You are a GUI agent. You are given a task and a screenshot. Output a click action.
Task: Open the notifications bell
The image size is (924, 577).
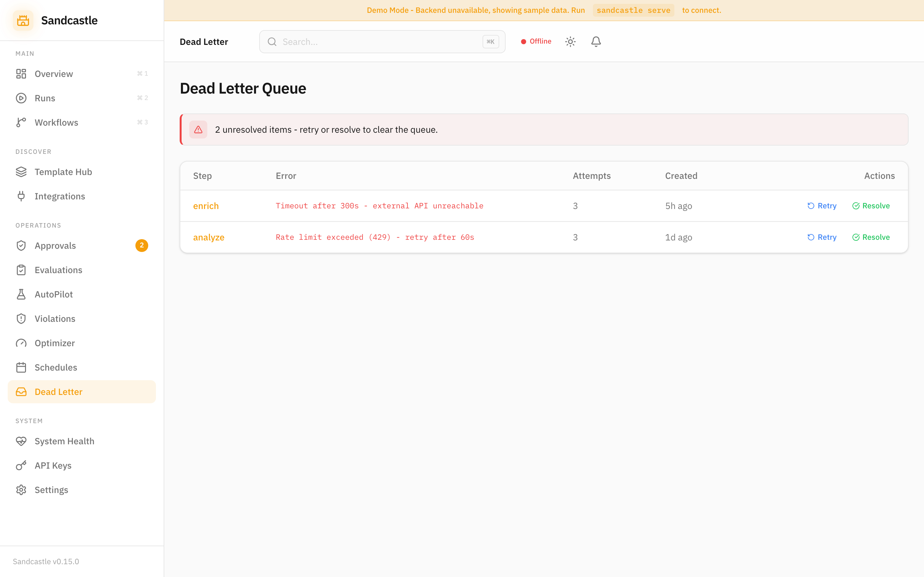coord(596,42)
